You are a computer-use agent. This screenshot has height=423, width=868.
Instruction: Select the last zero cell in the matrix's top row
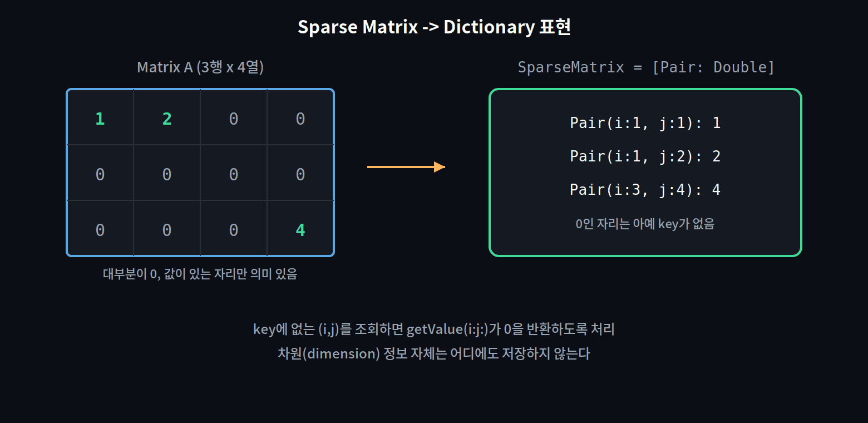300,117
